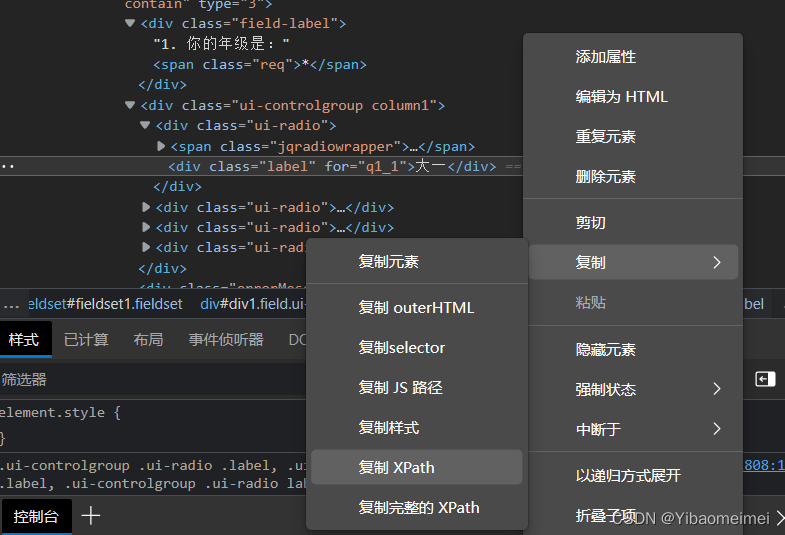Switch to the 布局 tab

point(148,339)
